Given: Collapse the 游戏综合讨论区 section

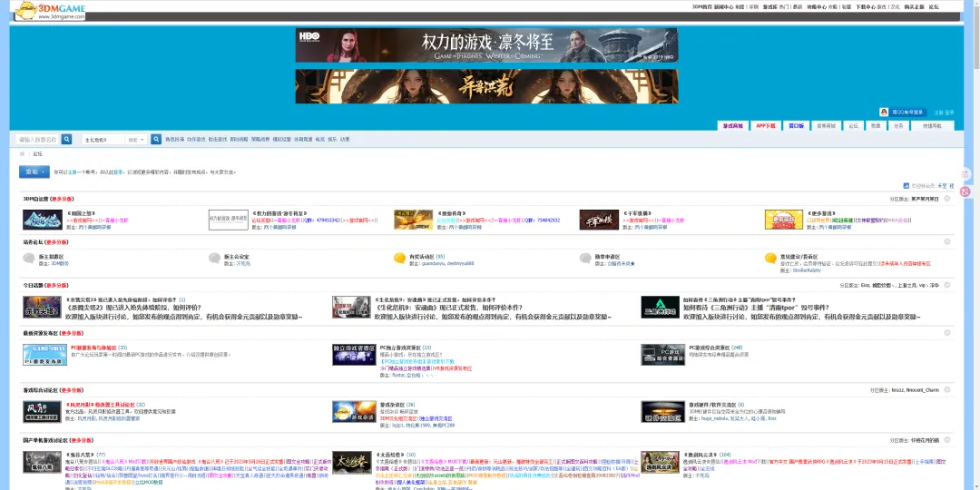Looking at the screenshot, I should point(946,390).
